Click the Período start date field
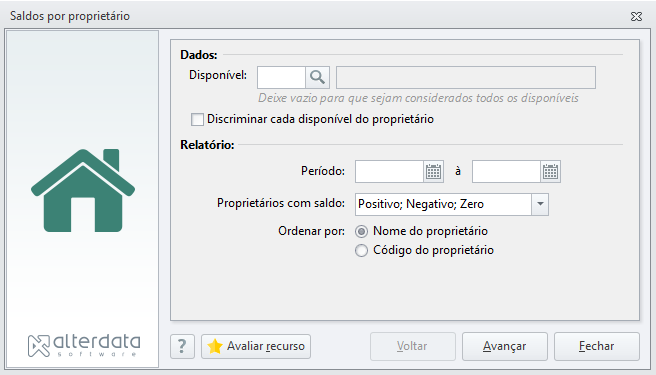This screenshot has height=375, width=656. click(x=390, y=172)
